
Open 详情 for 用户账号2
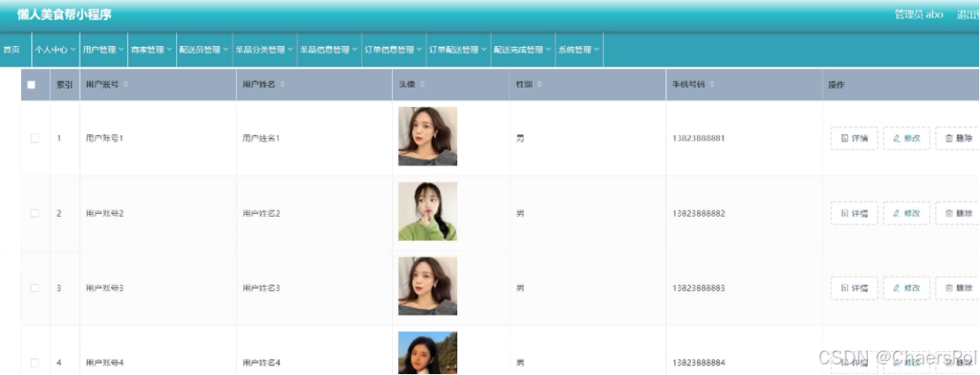coord(854,213)
